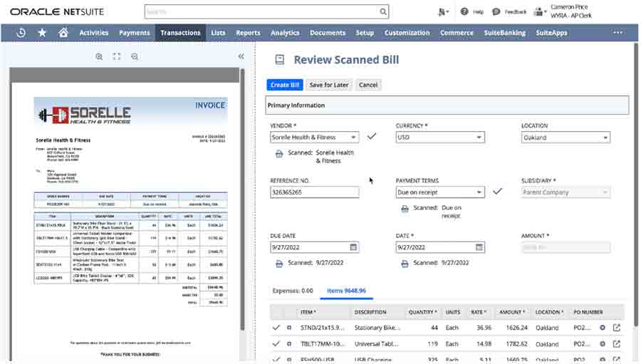Open the Recent Records clock icon
Image resolution: width=641 pixels, height=364 pixels.
(x=21, y=33)
